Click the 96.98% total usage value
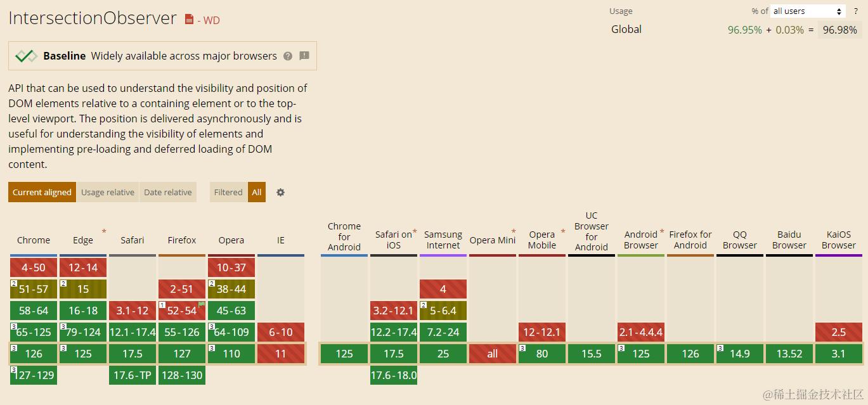The height and width of the screenshot is (405, 868). (839, 30)
